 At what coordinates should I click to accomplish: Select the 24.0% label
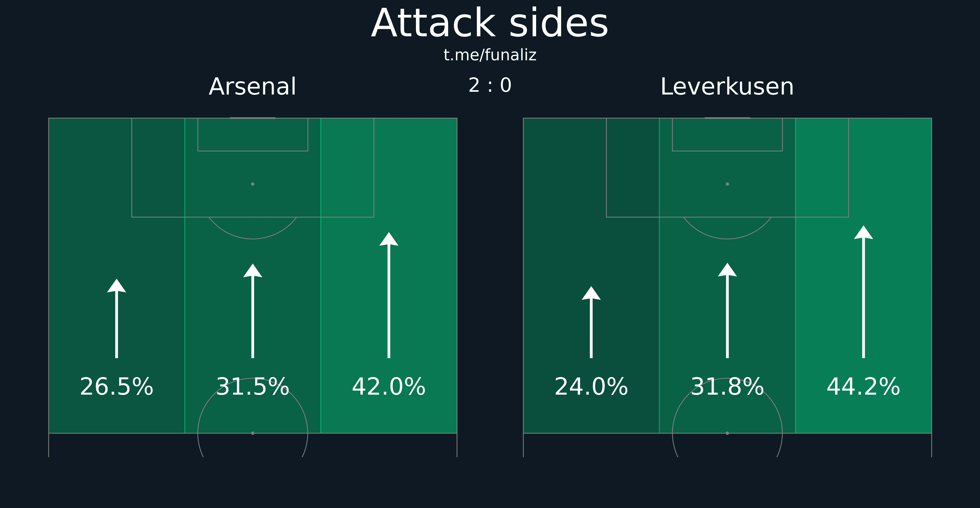point(591,387)
